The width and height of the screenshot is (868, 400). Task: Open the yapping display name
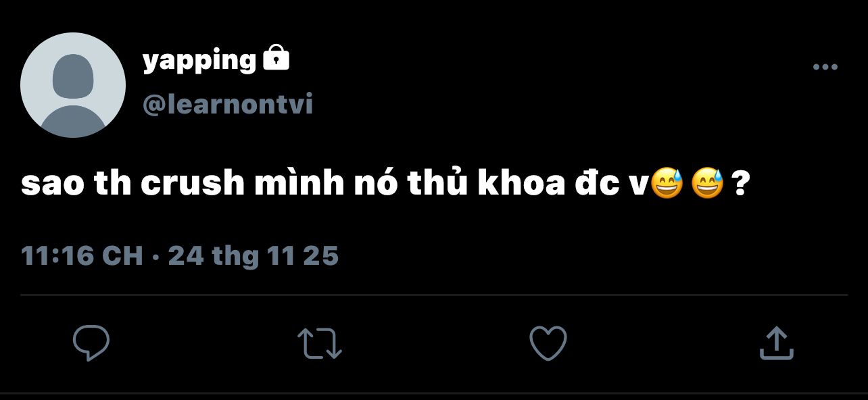199,61
